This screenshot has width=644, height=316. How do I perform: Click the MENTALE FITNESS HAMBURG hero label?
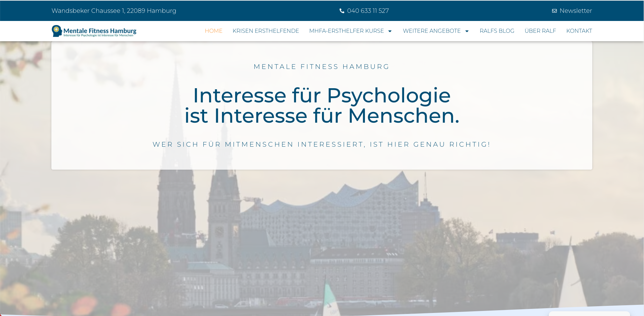pos(321,67)
